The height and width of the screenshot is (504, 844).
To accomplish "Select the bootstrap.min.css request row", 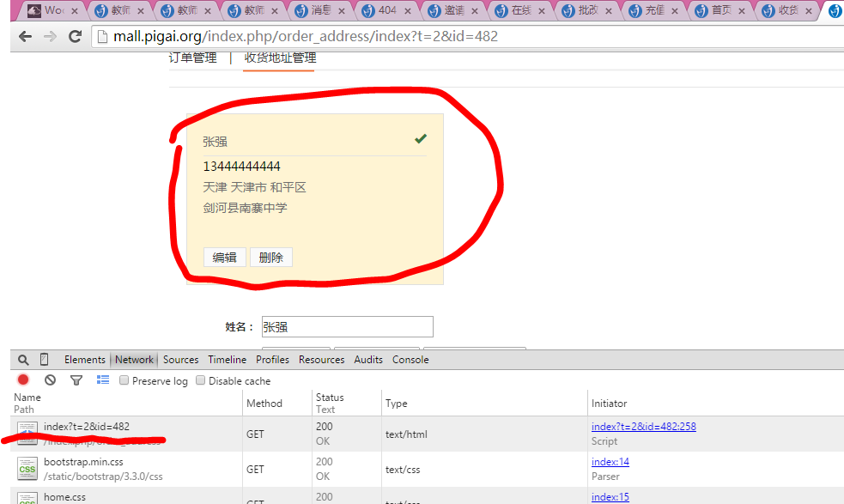I will point(427,469).
